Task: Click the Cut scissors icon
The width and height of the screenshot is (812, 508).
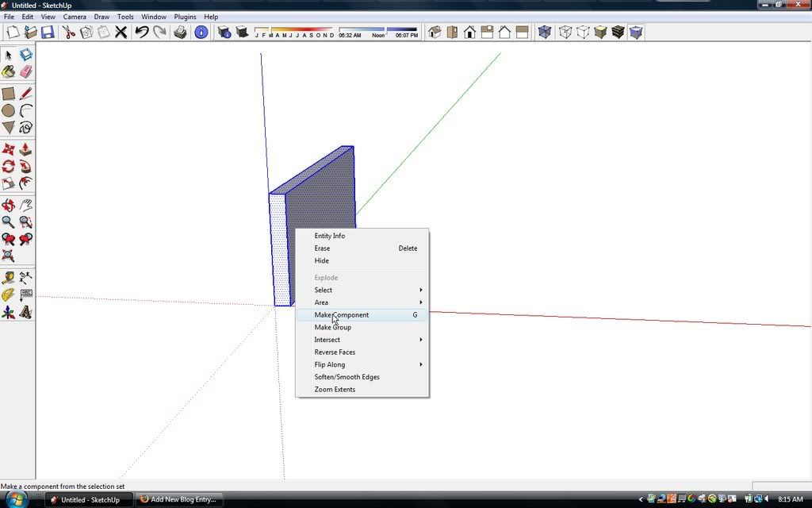Action: (69, 32)
